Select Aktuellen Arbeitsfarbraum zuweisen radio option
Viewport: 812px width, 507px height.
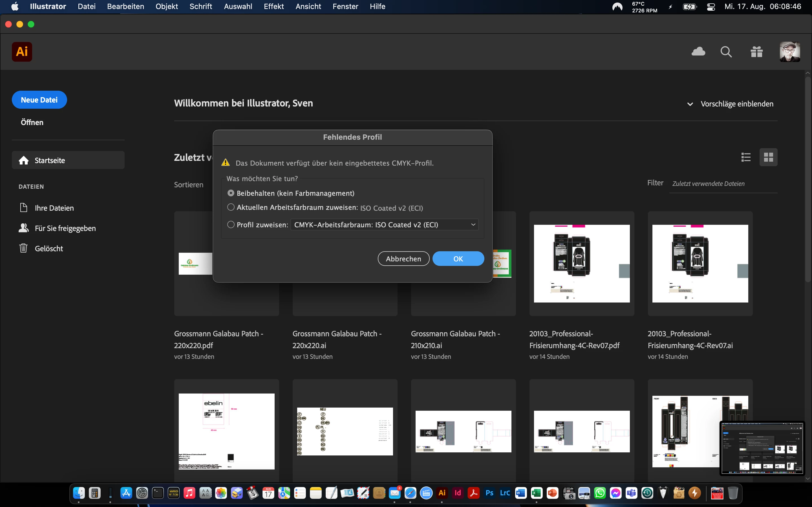point(231,207)
